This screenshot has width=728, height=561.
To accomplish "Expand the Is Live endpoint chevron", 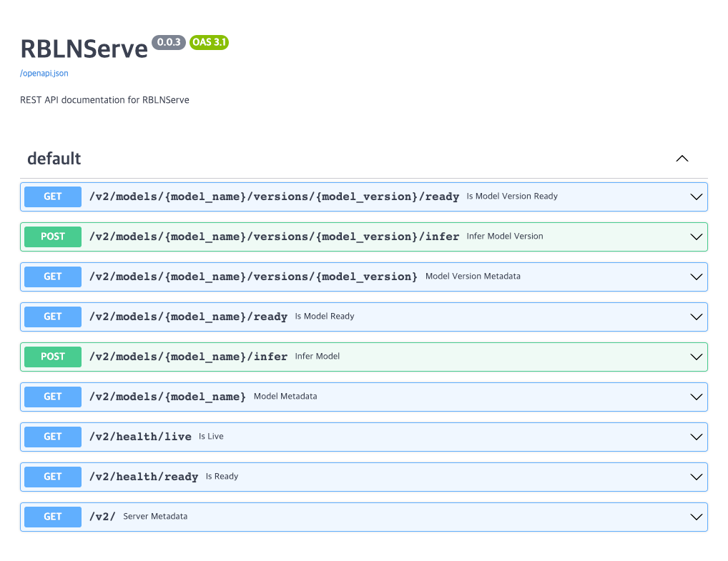I will pyautogui.click(x=696, y=437).
